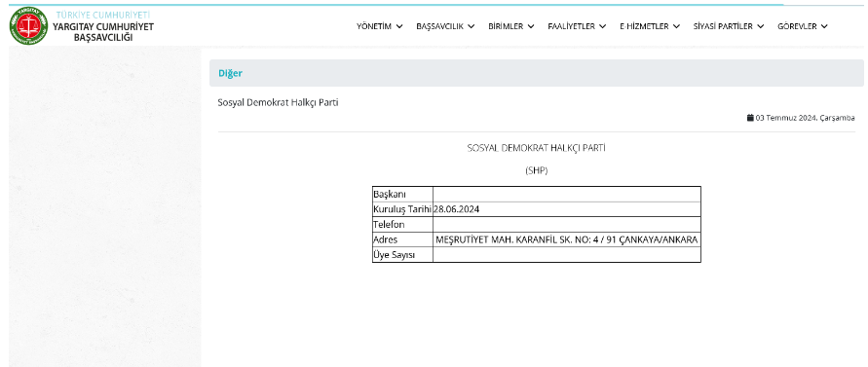Click the Yargıtay scales-of-justice logo
This screenshot has width=868, height=367.
click(29, 26)
